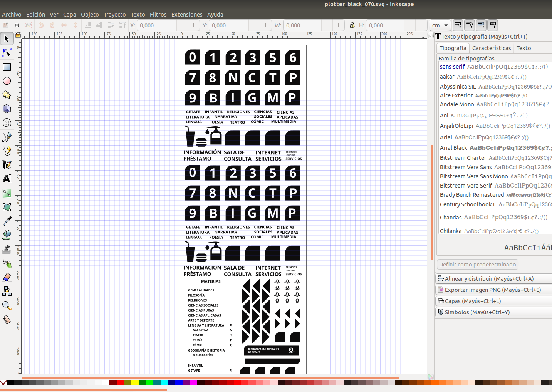Pick the Star and polygon tool
The image size is (552, 392).
(x=7, y=95)
